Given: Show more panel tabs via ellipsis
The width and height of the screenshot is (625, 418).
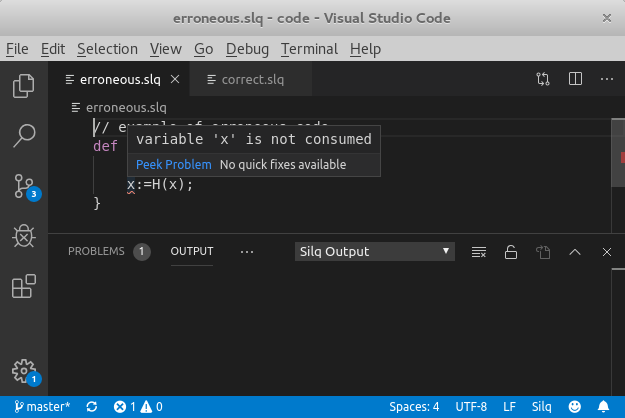Looking at the screenshot, I should (x=248, y=252).
